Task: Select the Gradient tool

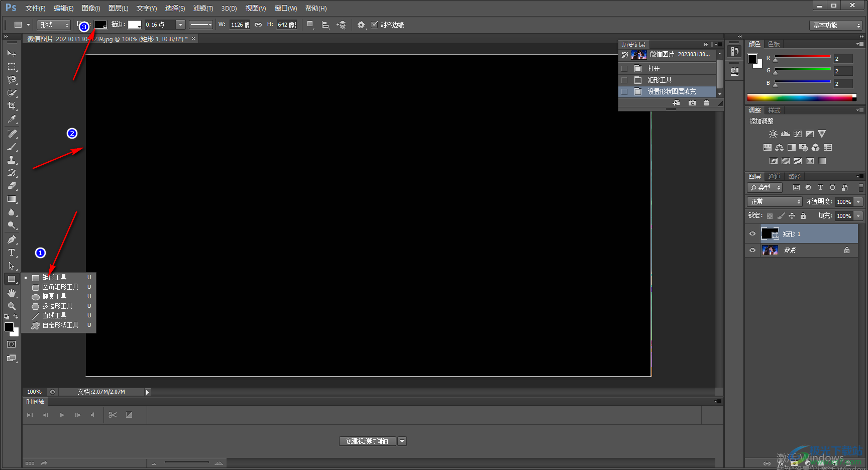Action: click(12, 199)
